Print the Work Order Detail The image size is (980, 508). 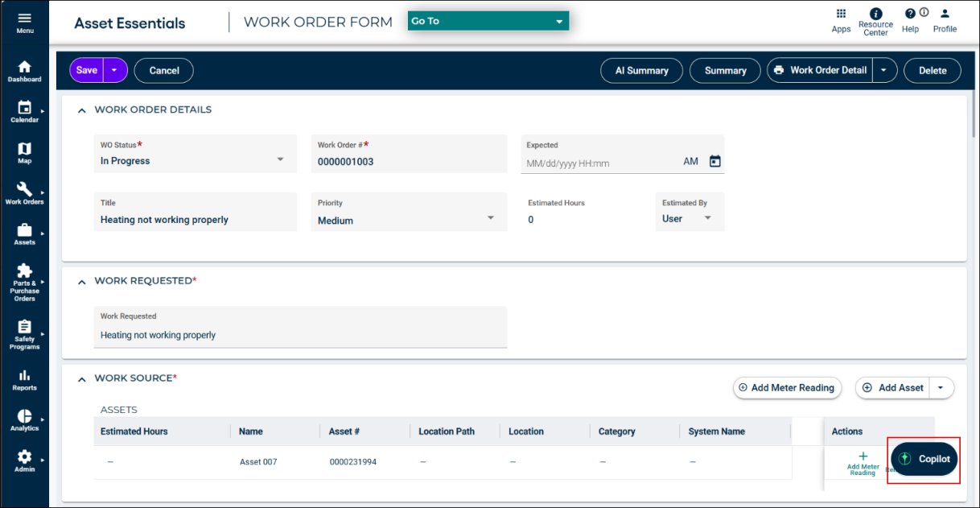820,71
